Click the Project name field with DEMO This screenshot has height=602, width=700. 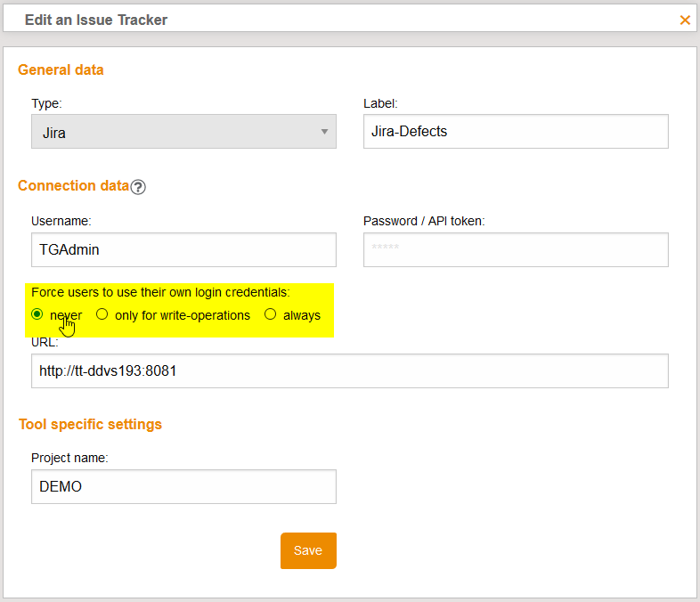pos(183,487)
